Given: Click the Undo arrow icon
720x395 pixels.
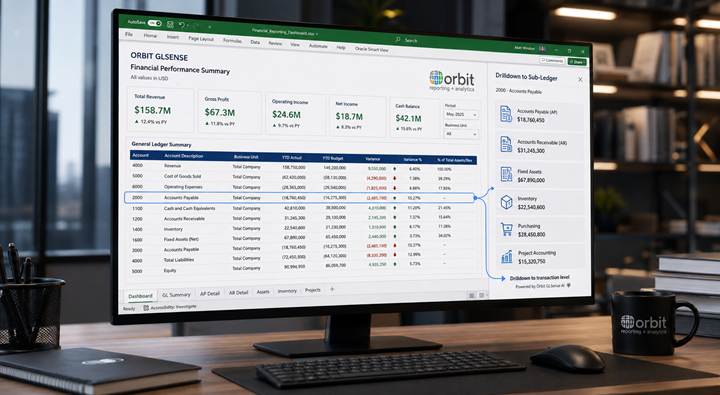Looking at the screenshot, I should pyautogui.click(x=181, y=25).
